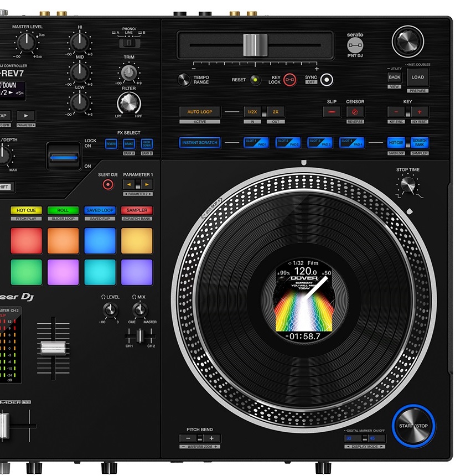The width and height of the screenshot is (476, 476).
Task: Tap the yellow performance pad
Action: tap(137, 241)
